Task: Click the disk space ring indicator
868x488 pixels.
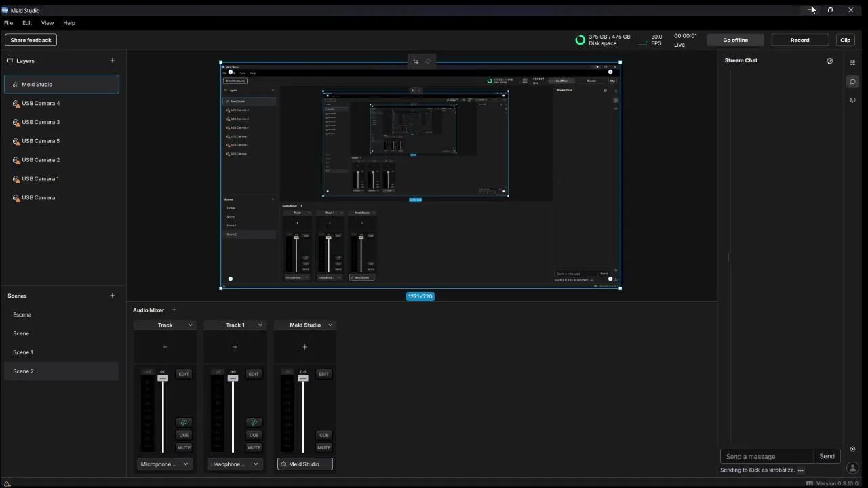Action: (x=580, y=40)
